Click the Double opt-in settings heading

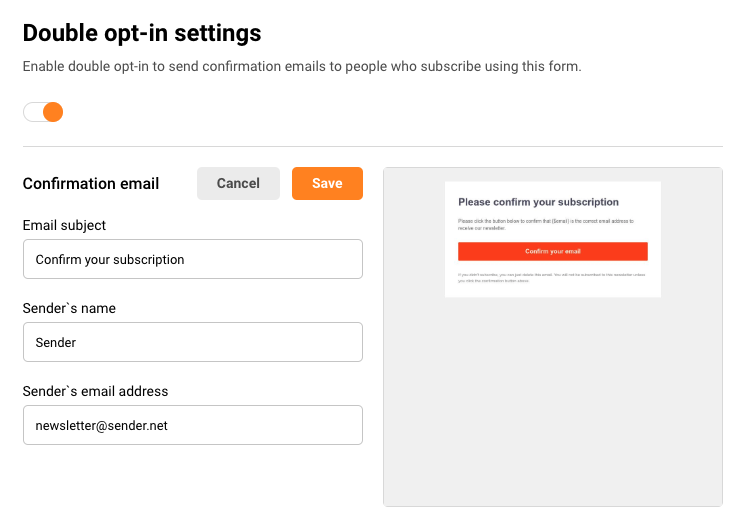[x=142, y=33]
